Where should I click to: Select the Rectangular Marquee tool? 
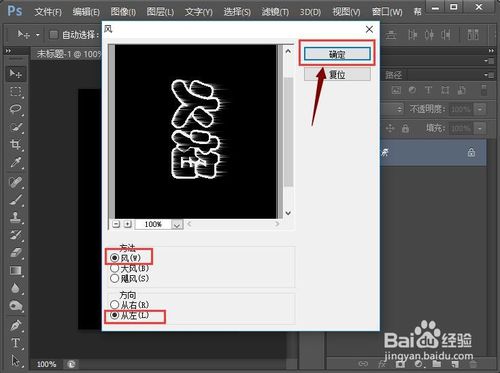(x=15, y=91)
